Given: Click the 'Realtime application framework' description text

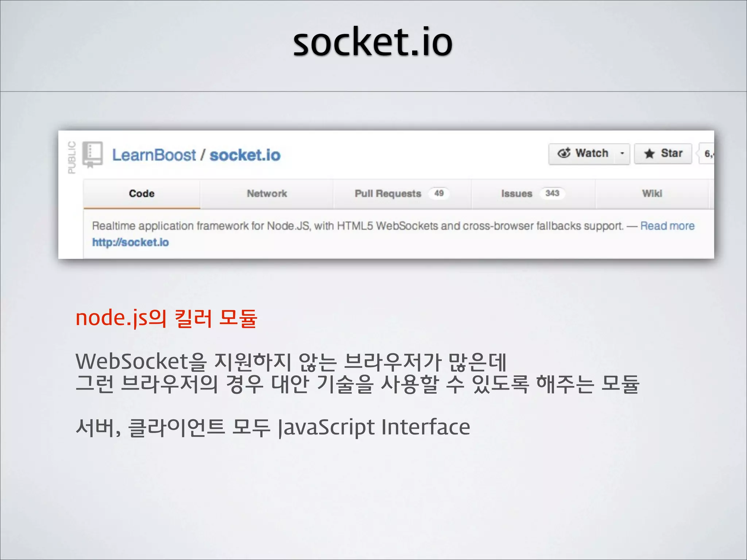Looking at the screenshot, I should [358, 226].
